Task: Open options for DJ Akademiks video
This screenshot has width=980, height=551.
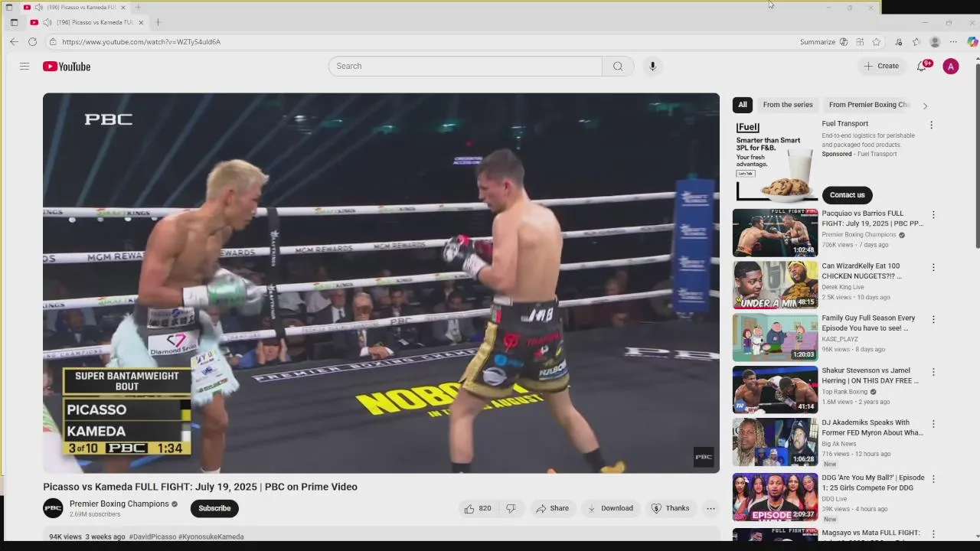Action: (933, 424)
